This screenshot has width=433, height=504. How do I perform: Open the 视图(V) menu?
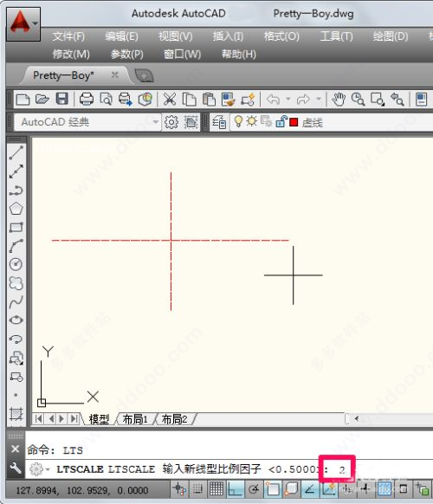click(x=176, y=36)
